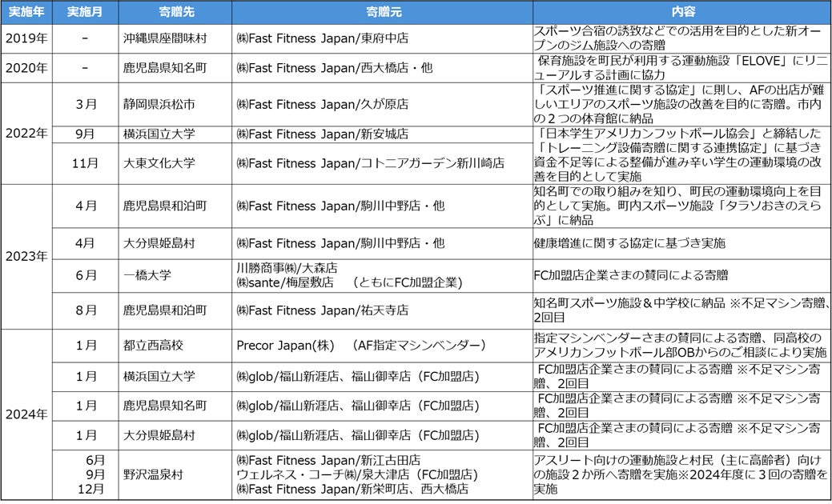
Task: Click the 3月 month cell
Action: coord(85,105)
